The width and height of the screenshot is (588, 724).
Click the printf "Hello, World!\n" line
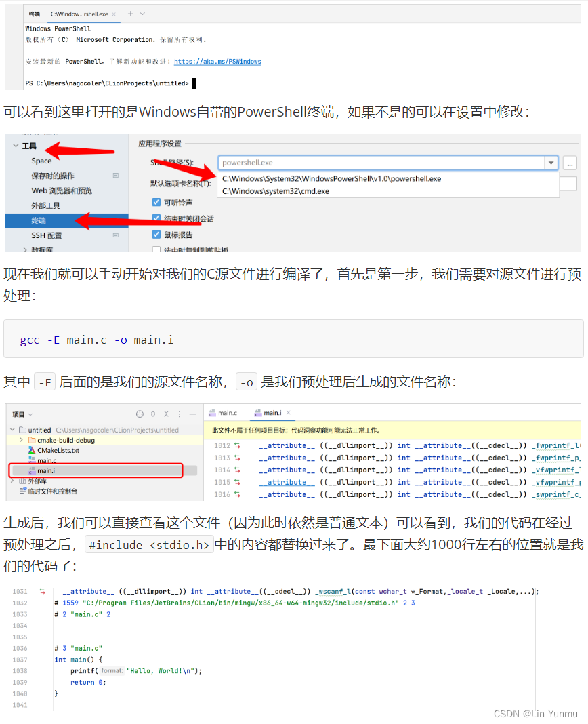[x=136, y=671]
